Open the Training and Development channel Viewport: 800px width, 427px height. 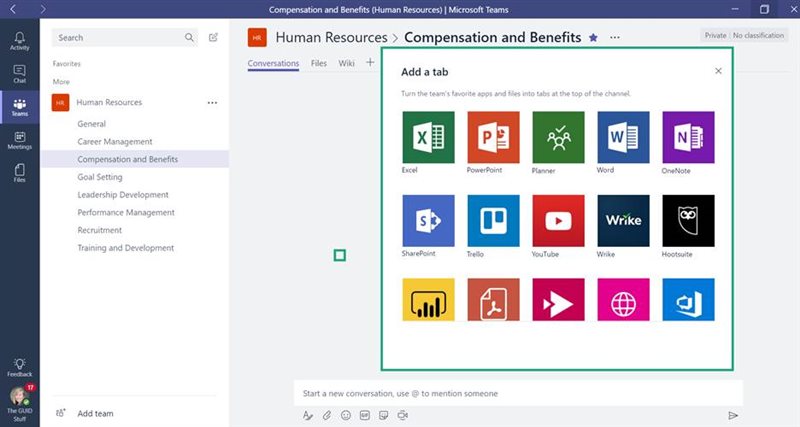pyautogui.click(x=126, y=248)
